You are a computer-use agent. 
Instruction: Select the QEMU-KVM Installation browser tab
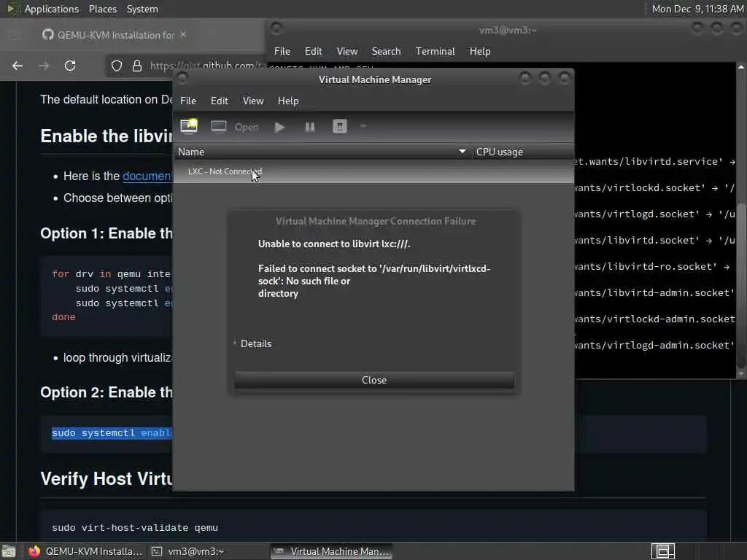pos(115,35)
